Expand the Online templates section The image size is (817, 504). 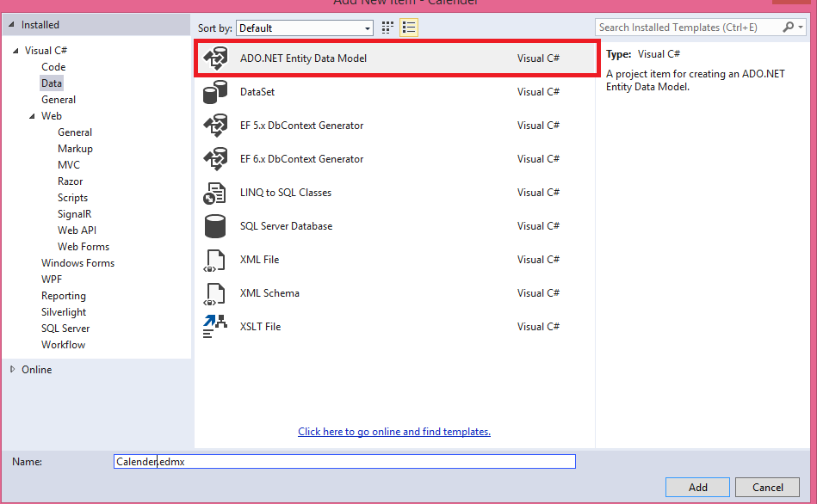(x=12, y=370)
